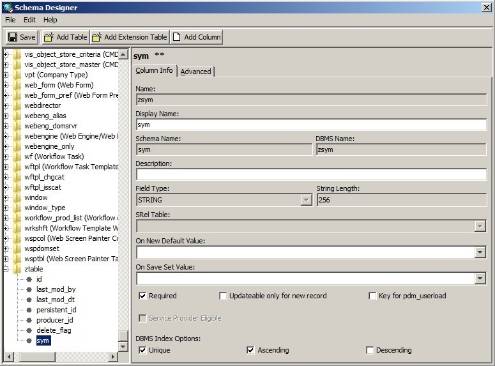Open On New Default Value dropdown
495x366 pixels.
click(480, 252)
